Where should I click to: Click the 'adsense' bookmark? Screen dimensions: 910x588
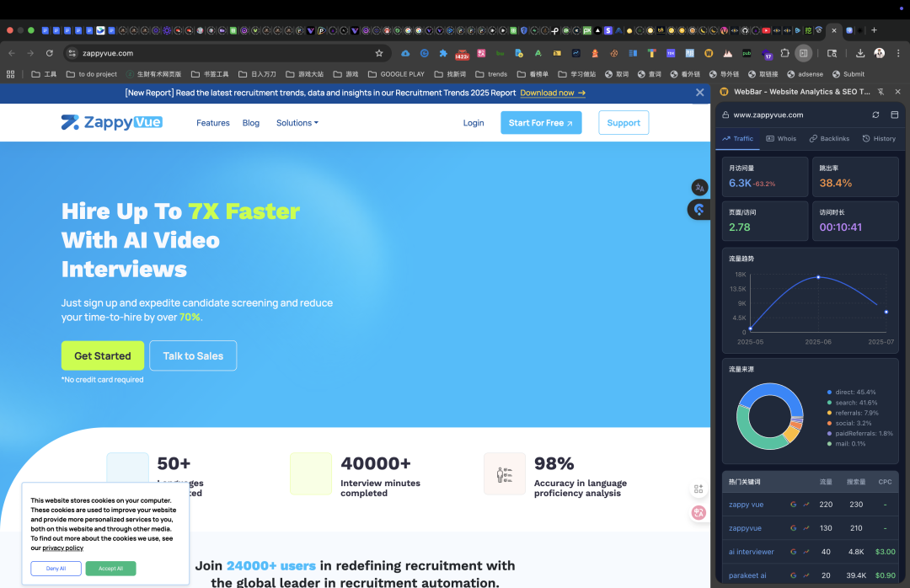tap(805, 74)
